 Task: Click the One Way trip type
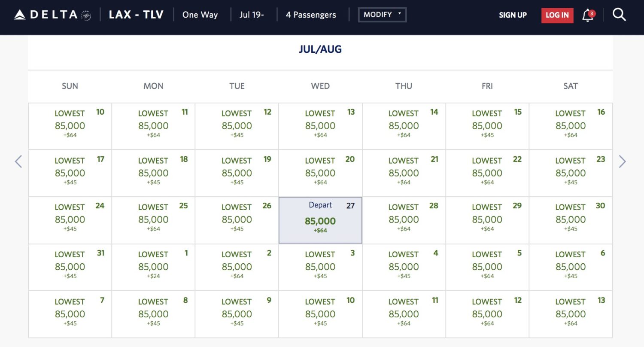(200, 15)
